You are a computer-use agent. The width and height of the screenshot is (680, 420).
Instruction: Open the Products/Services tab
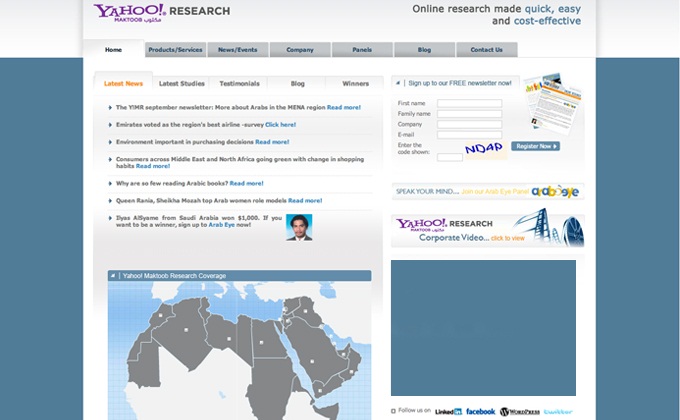[x=175, y=49]
